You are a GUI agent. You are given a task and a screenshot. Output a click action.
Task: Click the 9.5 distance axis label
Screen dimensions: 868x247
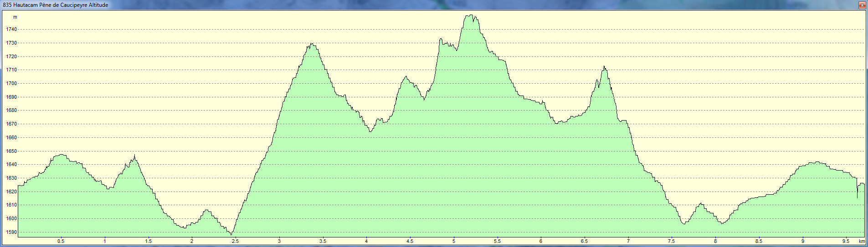pos(846,241)
